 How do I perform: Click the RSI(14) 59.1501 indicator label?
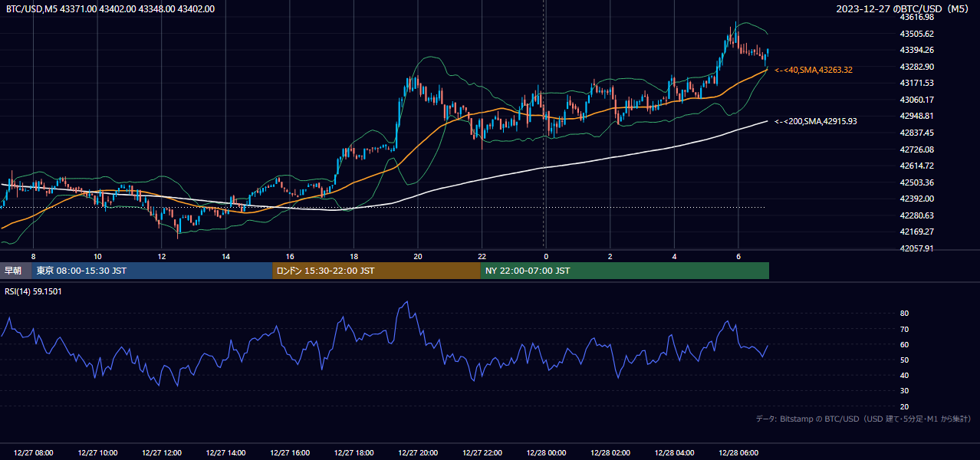[35, 291]
